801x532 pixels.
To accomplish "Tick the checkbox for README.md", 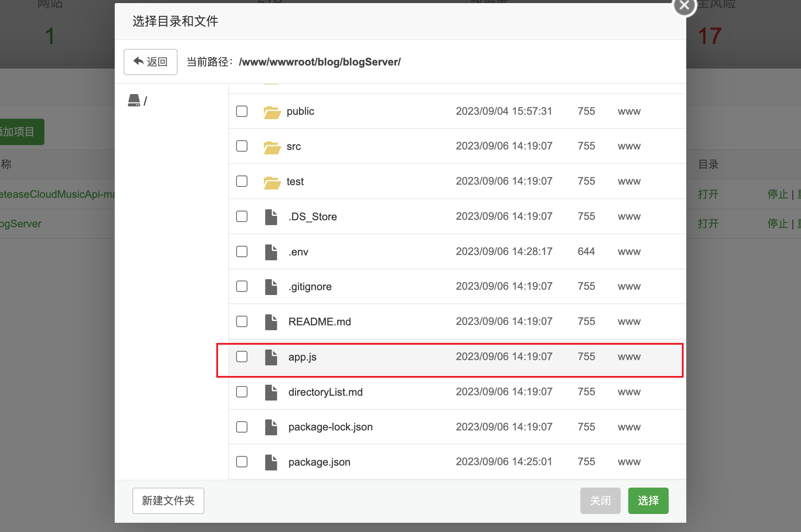I will pyautogui.click(x=242, y=321).
